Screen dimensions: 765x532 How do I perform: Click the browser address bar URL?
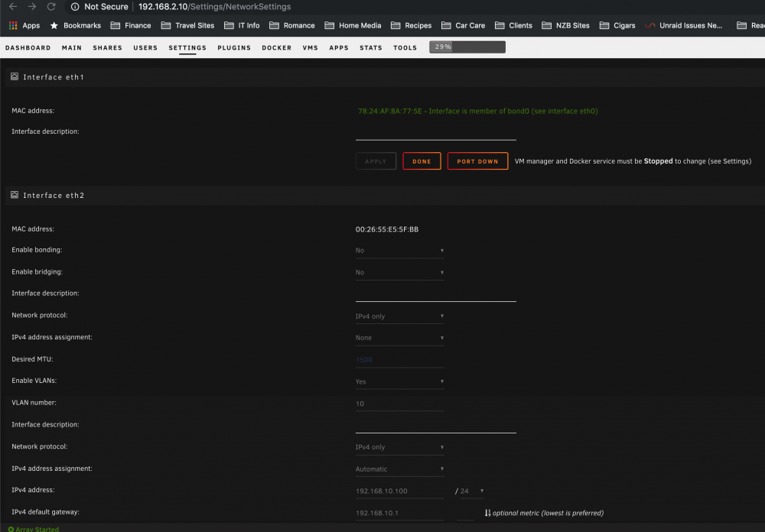coord(214,7)
